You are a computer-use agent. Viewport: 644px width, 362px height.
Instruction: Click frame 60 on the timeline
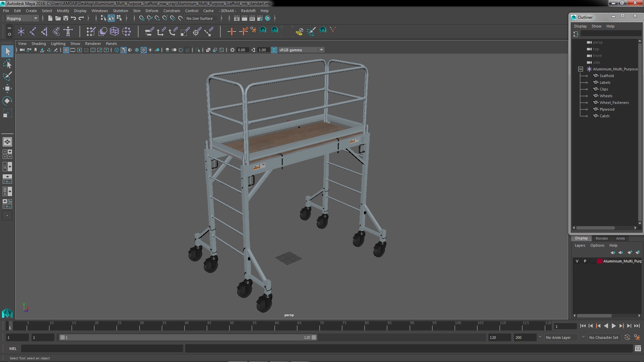coord(277,326)
